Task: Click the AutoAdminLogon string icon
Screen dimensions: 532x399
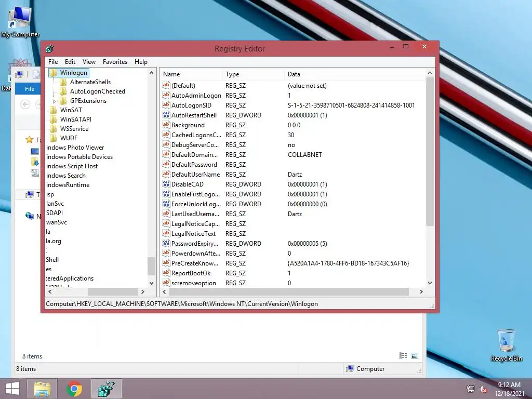Action: 166,95
